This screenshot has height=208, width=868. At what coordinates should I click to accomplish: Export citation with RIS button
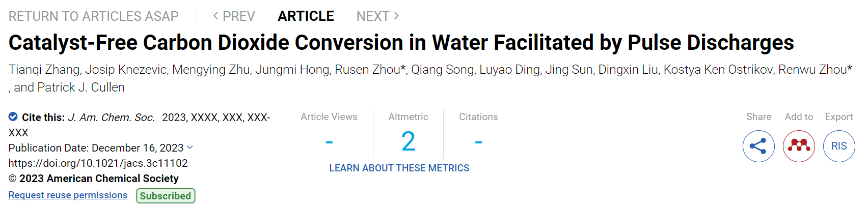[x=839, y=146]
